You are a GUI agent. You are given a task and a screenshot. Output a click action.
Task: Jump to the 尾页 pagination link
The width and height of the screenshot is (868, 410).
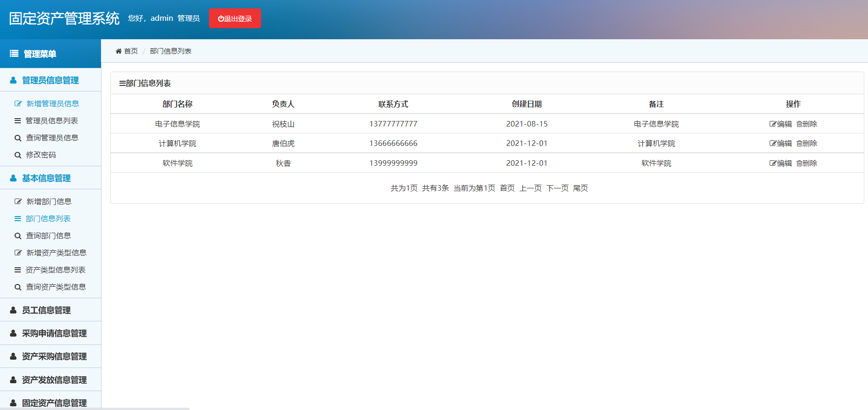click(580, 188)
